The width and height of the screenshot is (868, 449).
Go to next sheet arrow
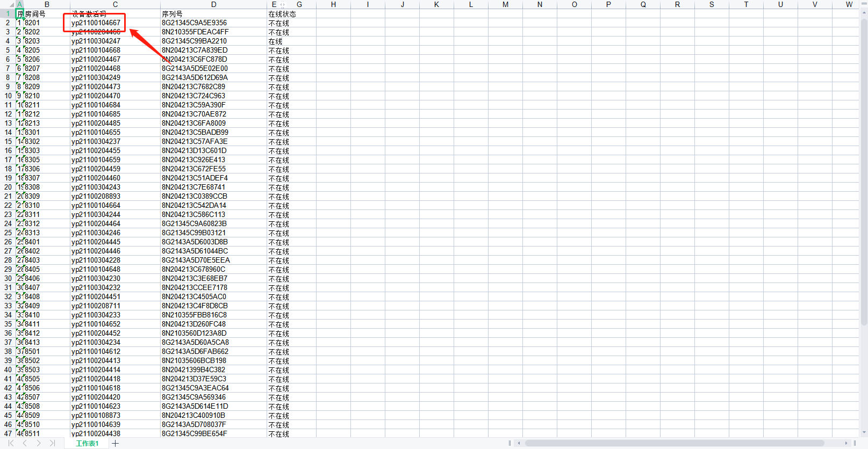coord(39,443)
